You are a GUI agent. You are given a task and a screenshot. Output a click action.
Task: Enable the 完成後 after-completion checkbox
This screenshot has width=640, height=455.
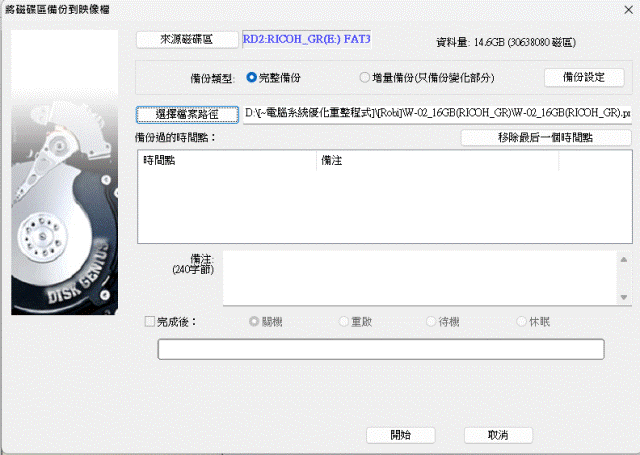point(150,322)
